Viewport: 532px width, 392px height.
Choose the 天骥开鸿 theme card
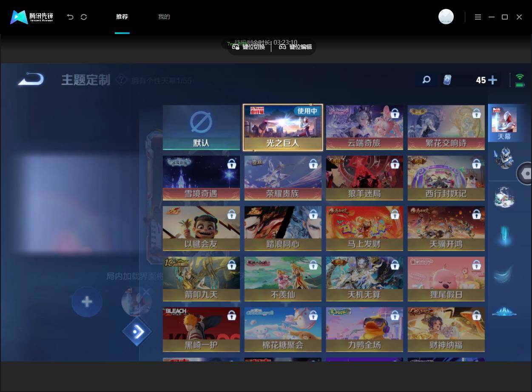click(446, 228)
